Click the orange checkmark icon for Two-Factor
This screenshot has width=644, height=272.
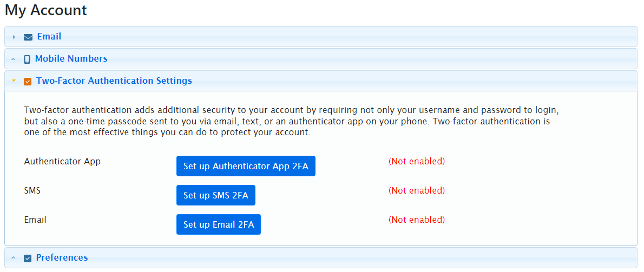pyautogui.click(x=28, y=82)
